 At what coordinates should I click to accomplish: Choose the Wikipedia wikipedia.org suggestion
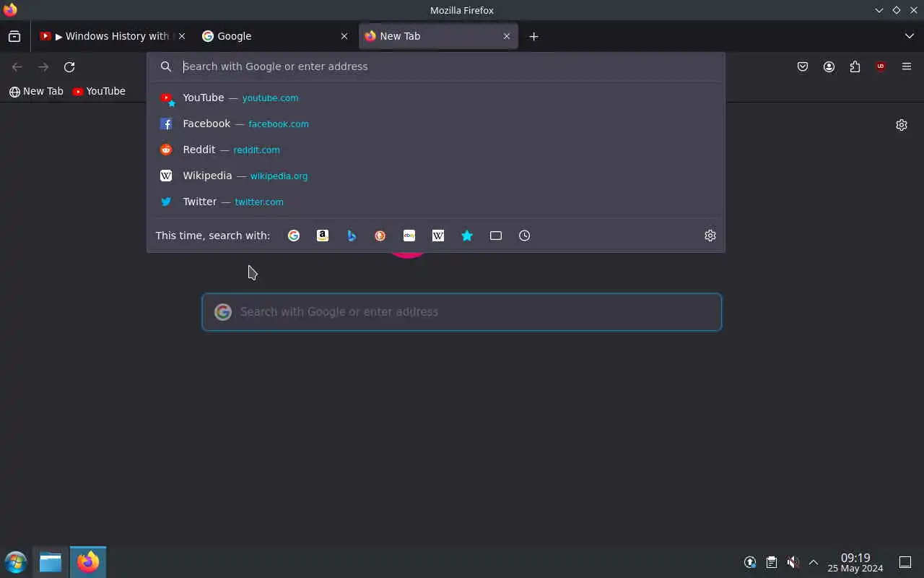pos(436,176)
